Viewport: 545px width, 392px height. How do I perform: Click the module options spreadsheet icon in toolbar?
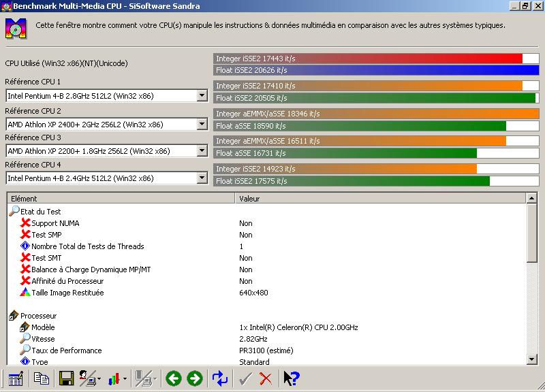coord(15,378)
